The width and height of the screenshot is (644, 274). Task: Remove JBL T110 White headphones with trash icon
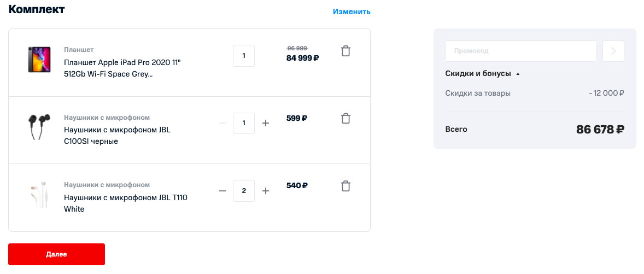(x=346, y=186)
